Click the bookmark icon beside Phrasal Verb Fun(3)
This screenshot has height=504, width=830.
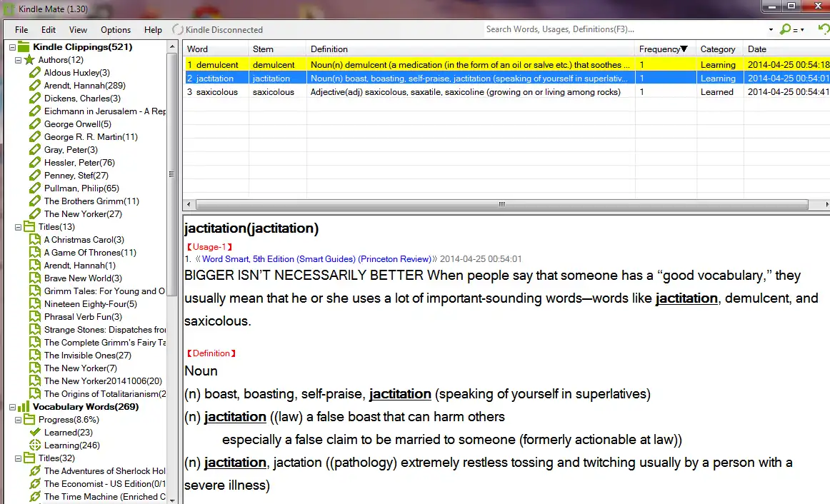click(35, 317)
